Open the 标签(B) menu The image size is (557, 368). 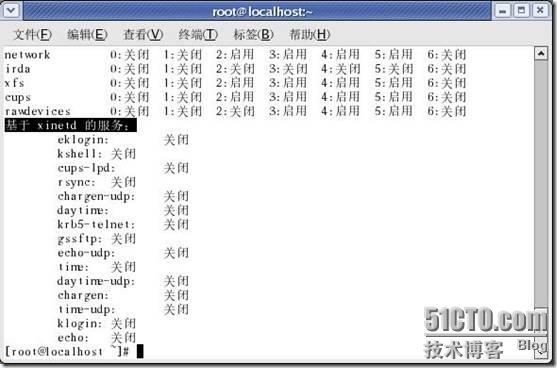(x=254, y=35)
